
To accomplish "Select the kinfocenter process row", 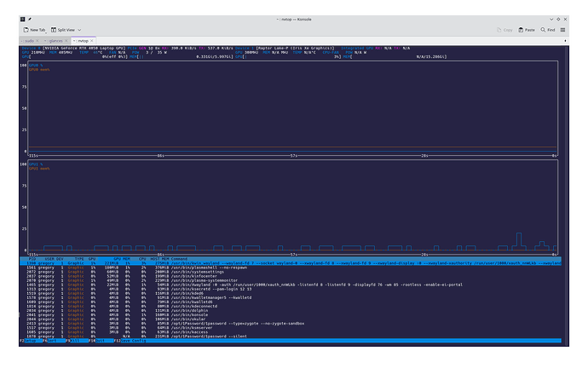I will click(291, 276).
